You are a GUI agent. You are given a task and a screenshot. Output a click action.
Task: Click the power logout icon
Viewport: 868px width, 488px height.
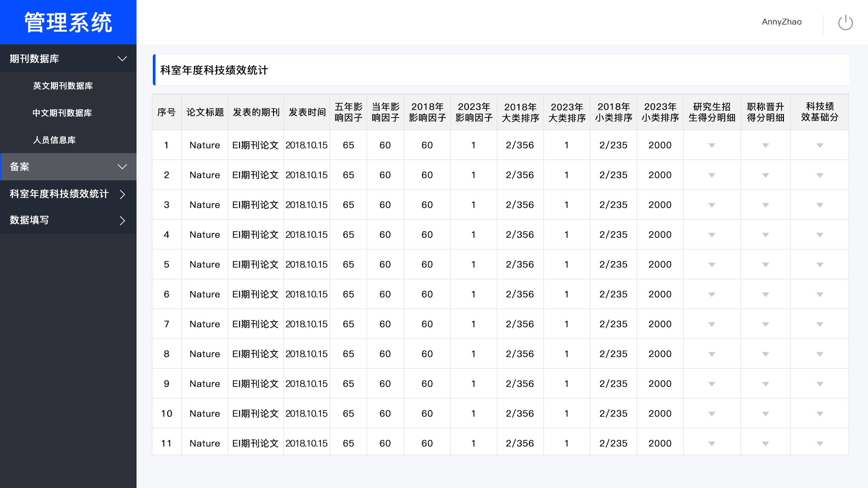(845, 23)
